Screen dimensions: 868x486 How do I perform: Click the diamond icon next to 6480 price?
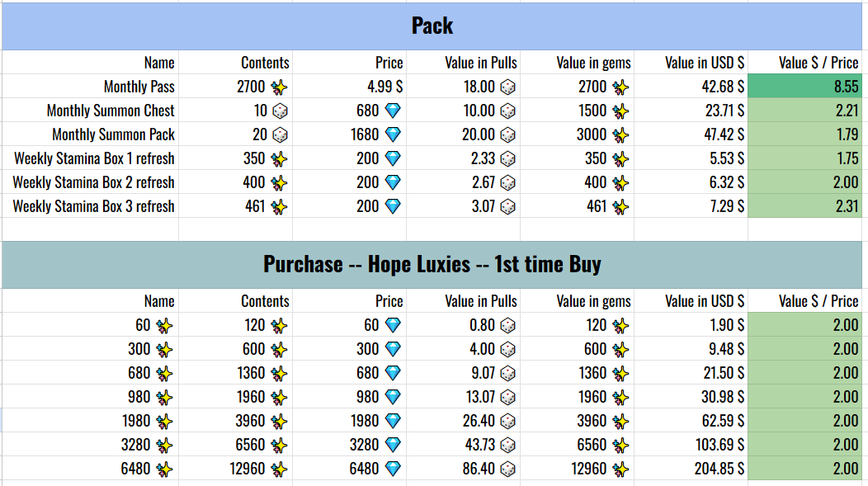(x=394, y=469)
